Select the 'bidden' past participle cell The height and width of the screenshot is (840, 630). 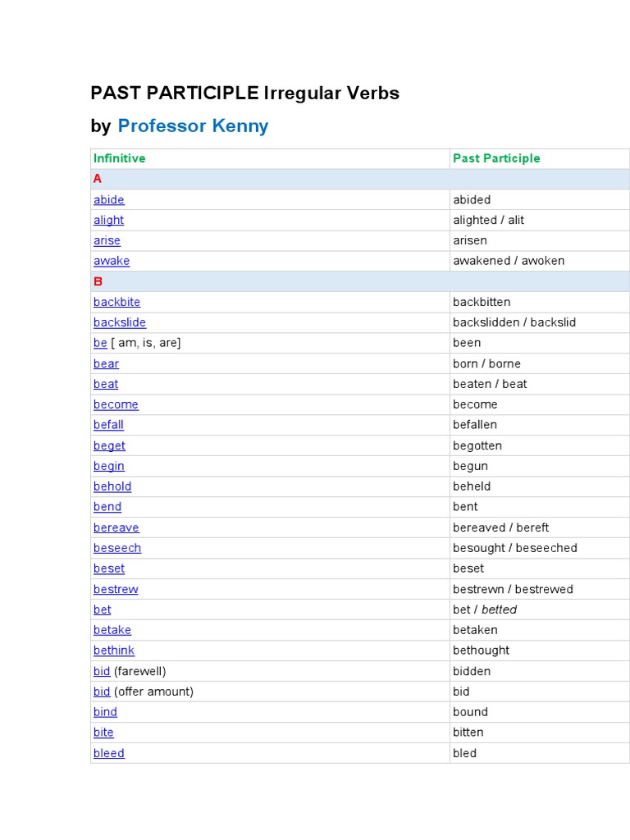(x=540, y=671)
